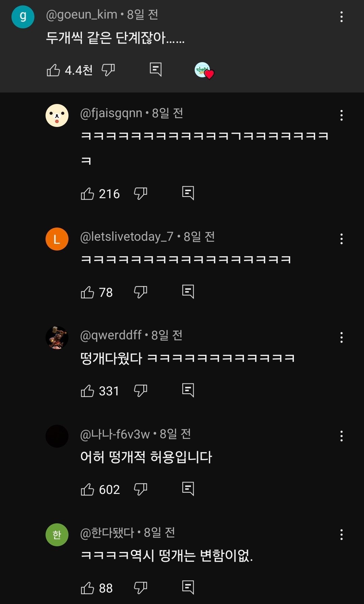Like the @나나-f6v3w reply with 602 likes
This screenshot has height=604, width=364.
tap(87, 490)
